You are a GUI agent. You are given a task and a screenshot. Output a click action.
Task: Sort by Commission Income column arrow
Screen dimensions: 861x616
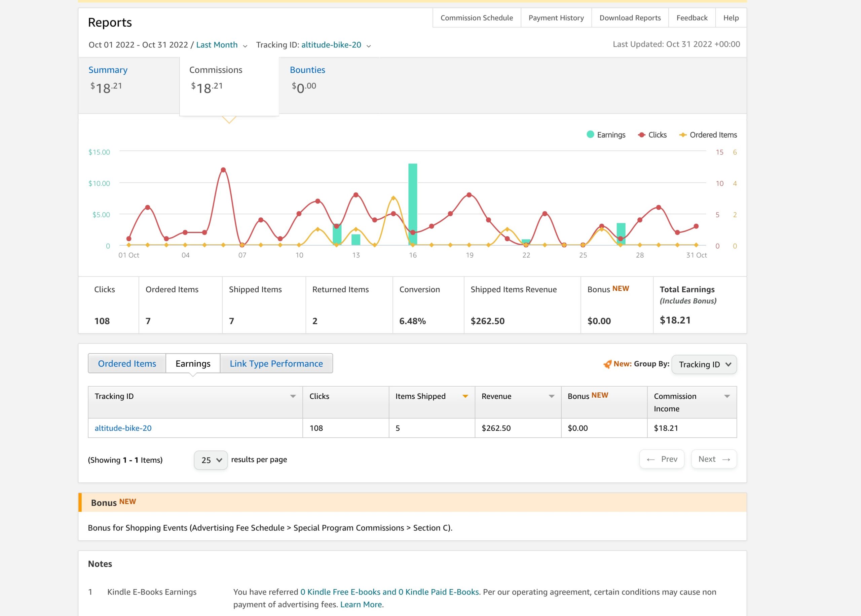point(727,396)
